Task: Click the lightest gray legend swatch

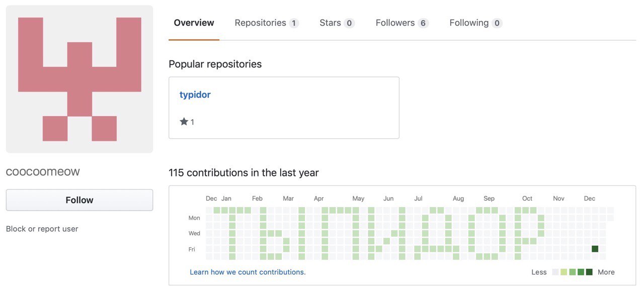Action: (x=555, y=272)
